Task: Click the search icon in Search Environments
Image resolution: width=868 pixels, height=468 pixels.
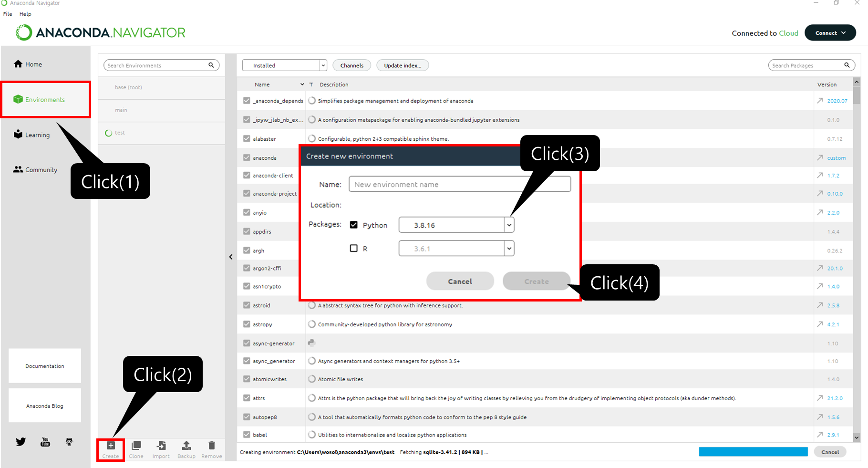Action: coord(211,65)
